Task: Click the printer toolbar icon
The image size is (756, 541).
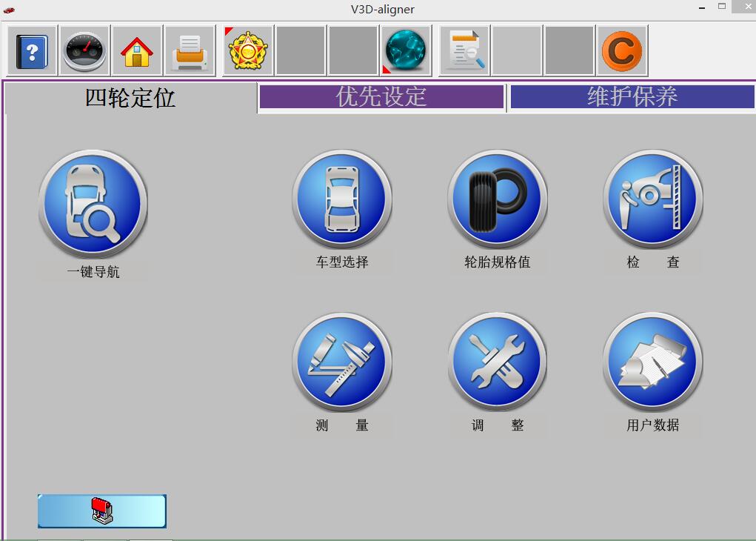Action: pyautogui.click(x=190, y=51)
